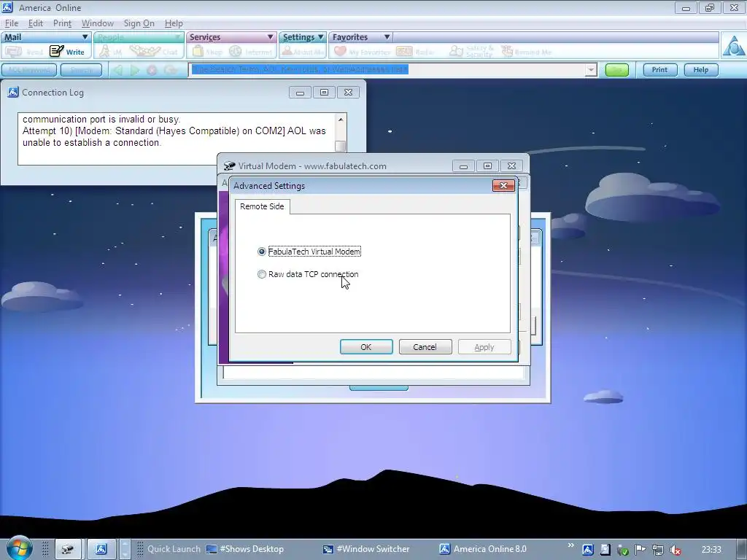Click the red Stop navigation icon

point(152,70)
